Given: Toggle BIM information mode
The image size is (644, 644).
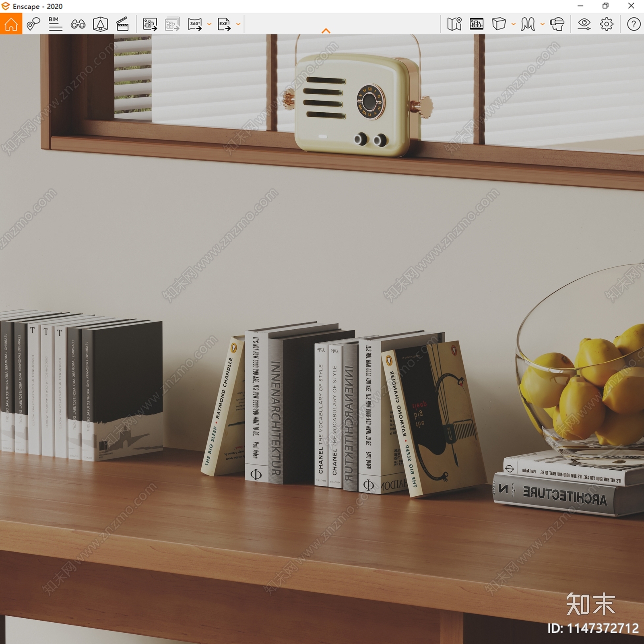Looking at the screenshot, I should pyautogui.click(x=55, y=24).
